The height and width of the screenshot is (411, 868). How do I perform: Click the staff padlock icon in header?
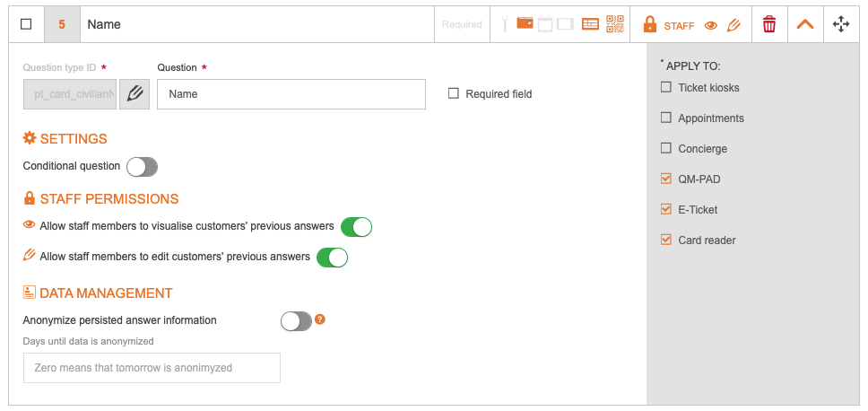(649, 25)
